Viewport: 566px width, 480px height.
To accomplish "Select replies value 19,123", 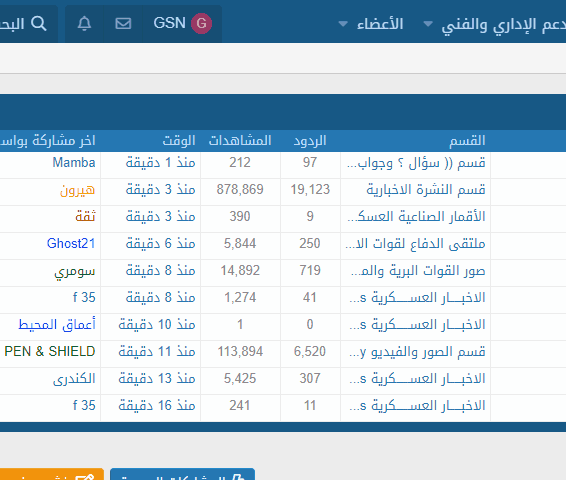I will (x=310, y=190).
